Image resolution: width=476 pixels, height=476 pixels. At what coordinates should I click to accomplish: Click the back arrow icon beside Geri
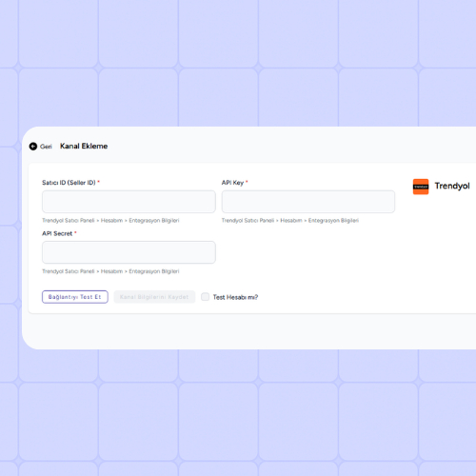(x=33, y=147)
